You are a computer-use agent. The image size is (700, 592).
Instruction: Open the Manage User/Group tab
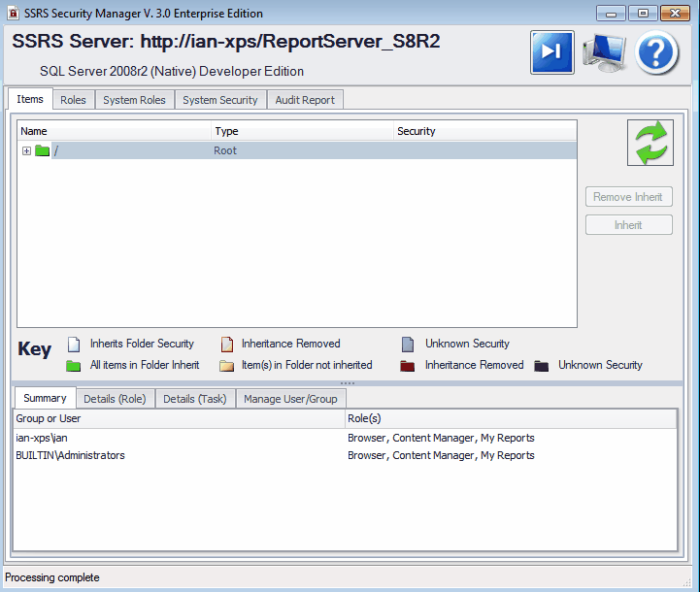[290, 399]
